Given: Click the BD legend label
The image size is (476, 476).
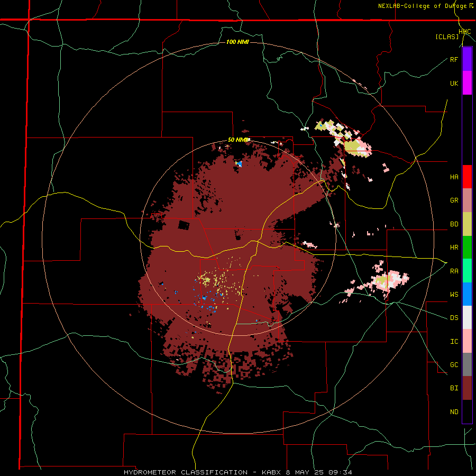Looking at the screenshot, I should pos(454,224).
